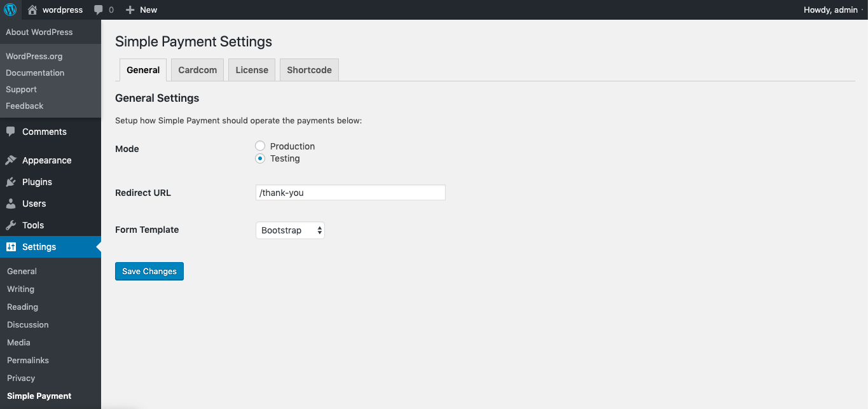Viewport: 868px width, 409px height.
Task: Click the plus icon next to New
Action: point(130,10)
